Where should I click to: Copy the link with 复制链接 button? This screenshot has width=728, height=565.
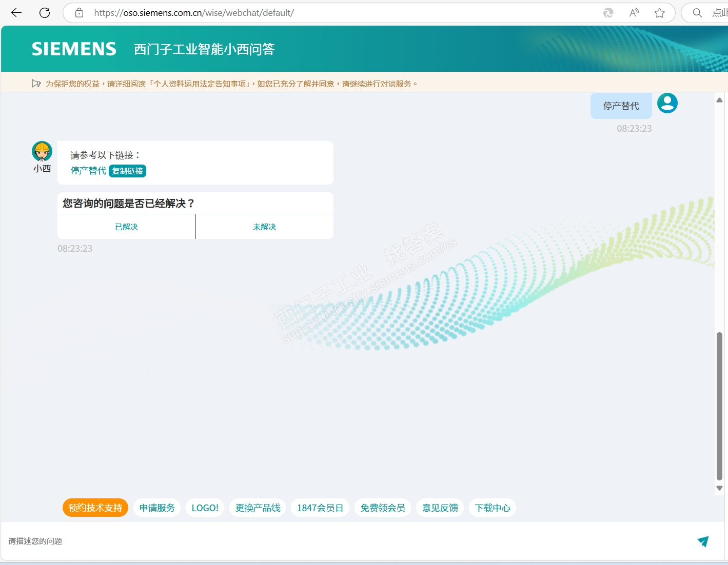[127, 171]
